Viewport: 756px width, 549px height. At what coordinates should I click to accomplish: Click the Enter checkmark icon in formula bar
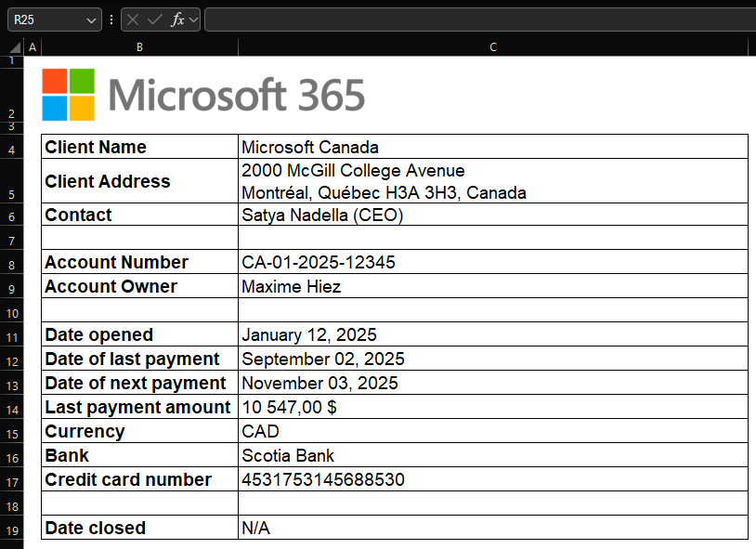pyautogui.click(x=155, y=20)
